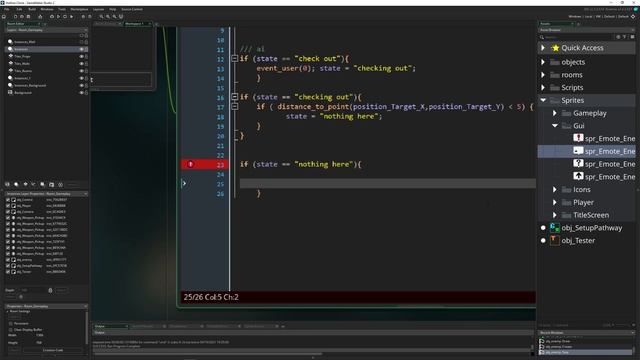Click the Home start page icon in toolbar
The image size is (640, 360).
tap(4, 17)
